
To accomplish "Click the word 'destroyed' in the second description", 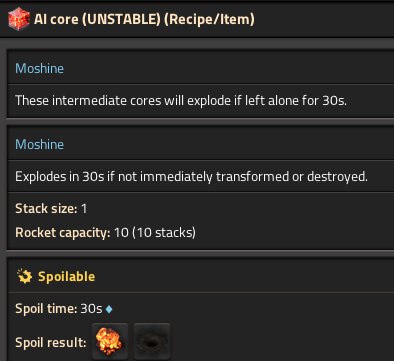I will pyautogui.click(x=337, y=176).
